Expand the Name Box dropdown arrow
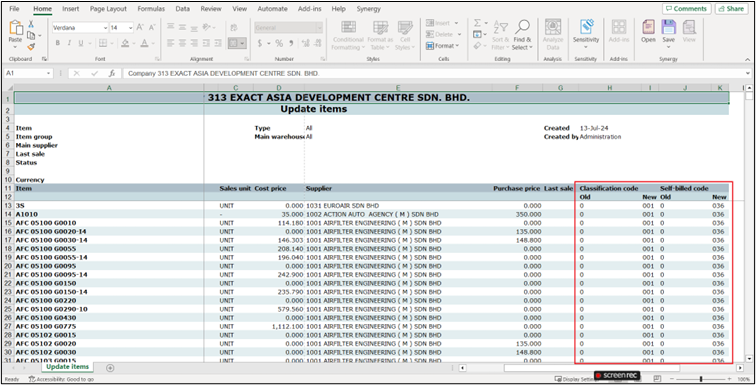The height and width of the screenshot is (385, 756). [x=48, y=73]
